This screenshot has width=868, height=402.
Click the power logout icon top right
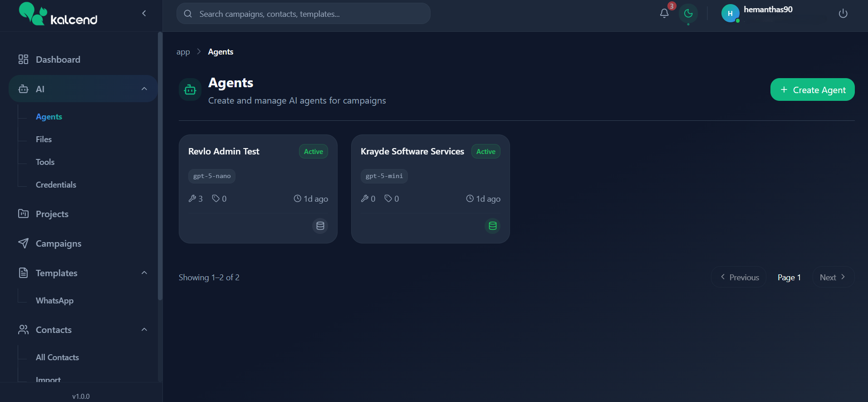(x=843, y=13)
